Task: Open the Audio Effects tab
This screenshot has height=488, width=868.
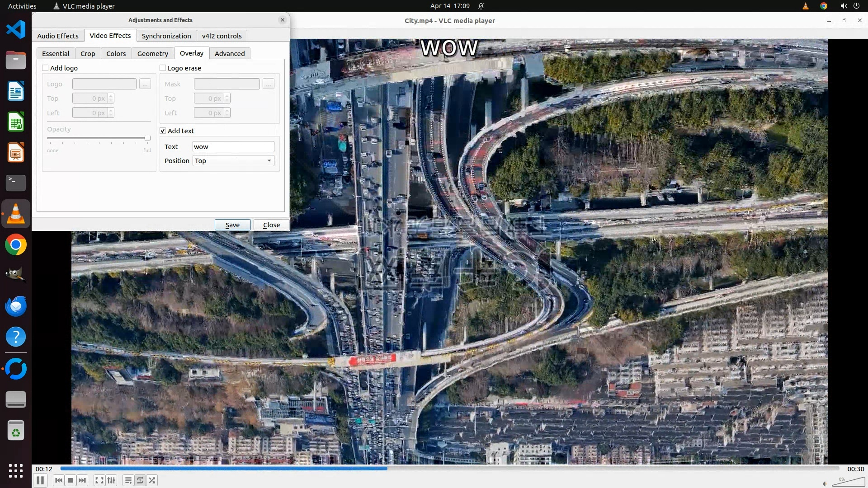Action: [x=57, y=36]
